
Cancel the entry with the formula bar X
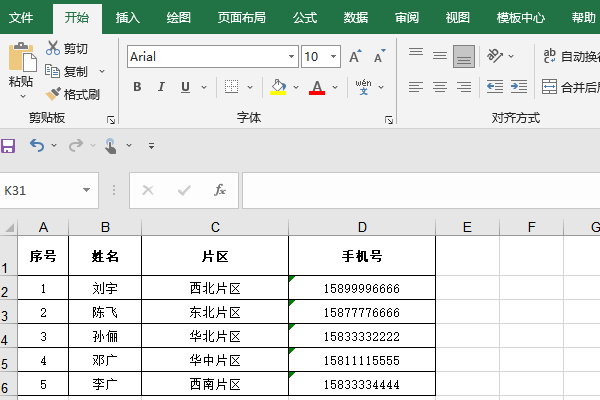coord(148,190)
